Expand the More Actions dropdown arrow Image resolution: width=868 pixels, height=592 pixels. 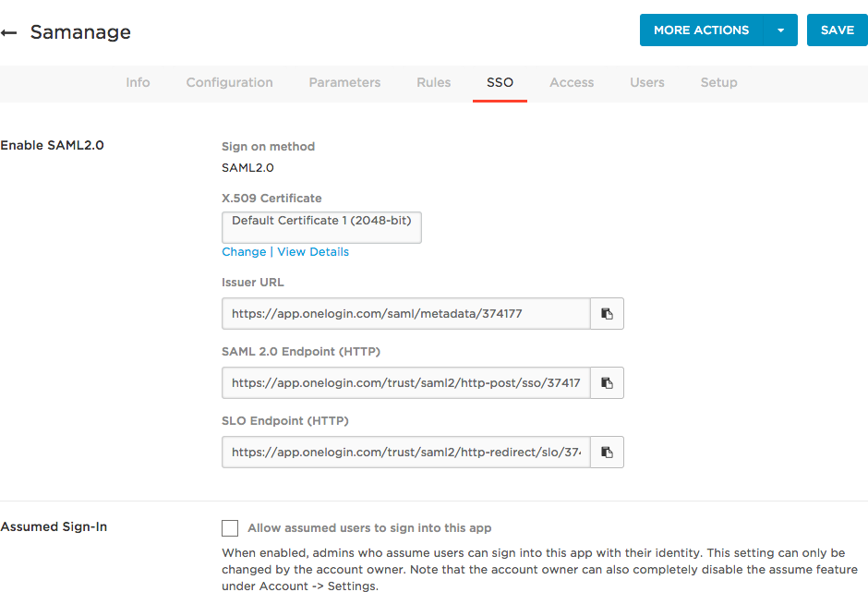pyautogui.click(x=780, y=30)
